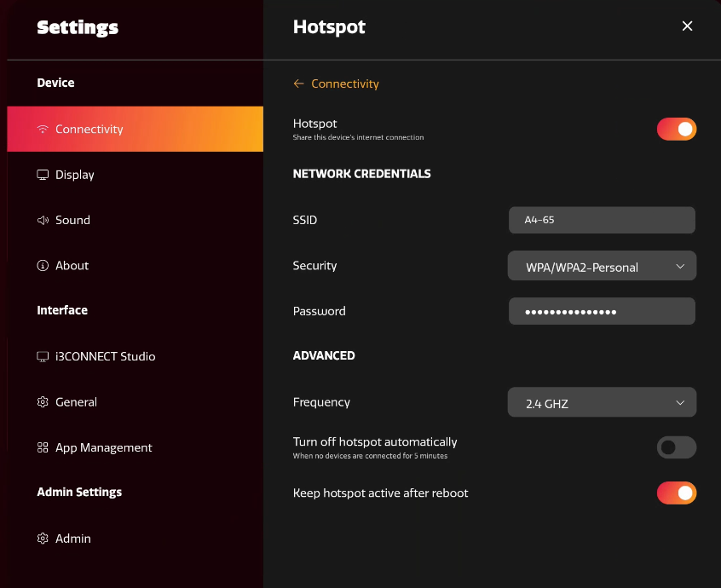Screen dimensions: 721x588
Task: Click the Hotspot title text
Action: [329, 27]
